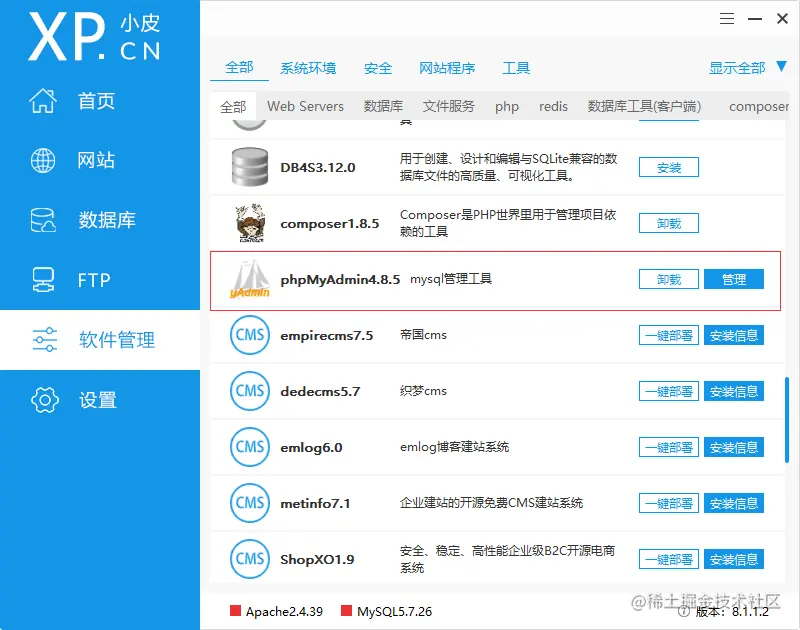Screen dimensions: 800x630
Task: Click the 网站 globe icon
Action: pos(43,160)
